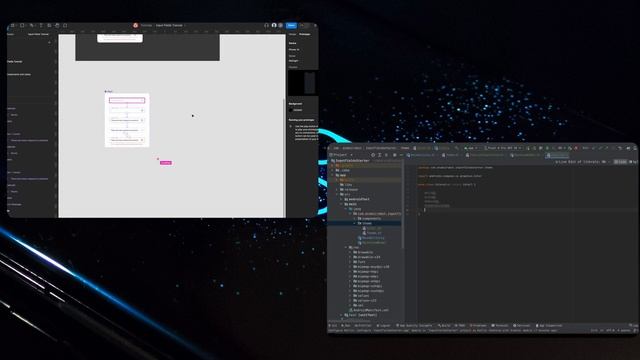The width and height of the screenshot is (640, 360).
Task: Select the 'font' folder under res
Action: point(359,262)
